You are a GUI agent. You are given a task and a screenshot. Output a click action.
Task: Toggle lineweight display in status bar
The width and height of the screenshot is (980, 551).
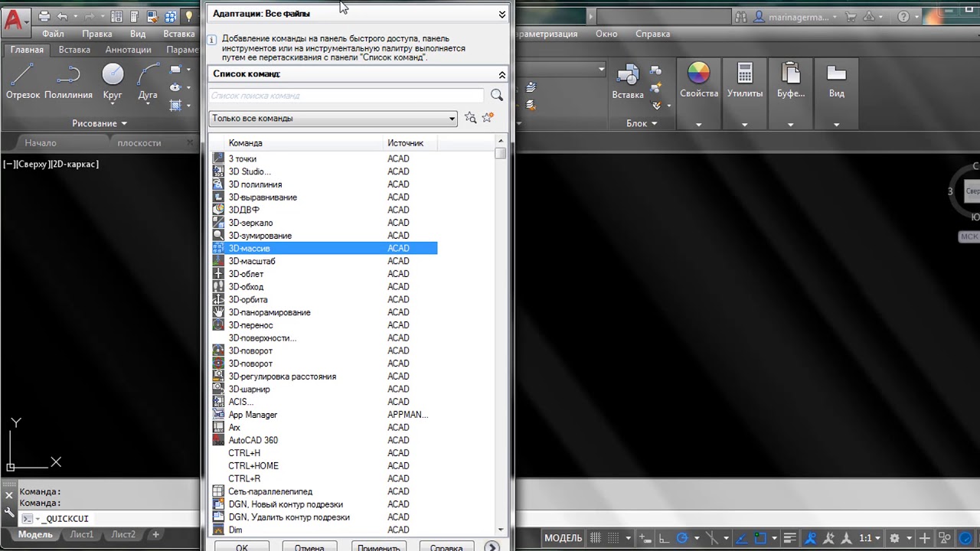coord(790,538)
